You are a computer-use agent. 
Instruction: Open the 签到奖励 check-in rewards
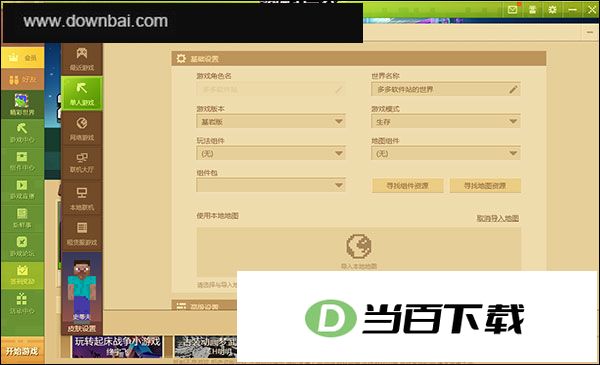pos(23,275)
